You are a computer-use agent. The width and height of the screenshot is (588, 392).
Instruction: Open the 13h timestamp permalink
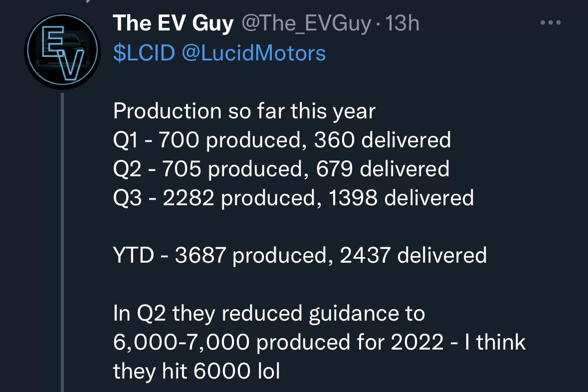point(402,23)
